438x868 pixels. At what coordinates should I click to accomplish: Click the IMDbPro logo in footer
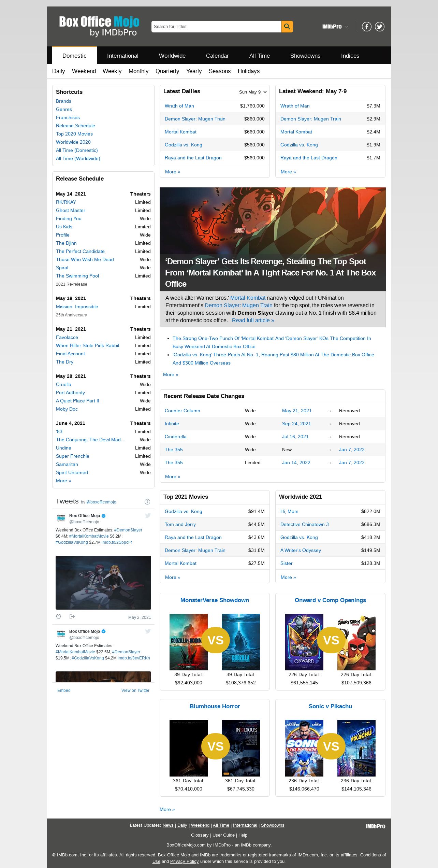[376, 826]
